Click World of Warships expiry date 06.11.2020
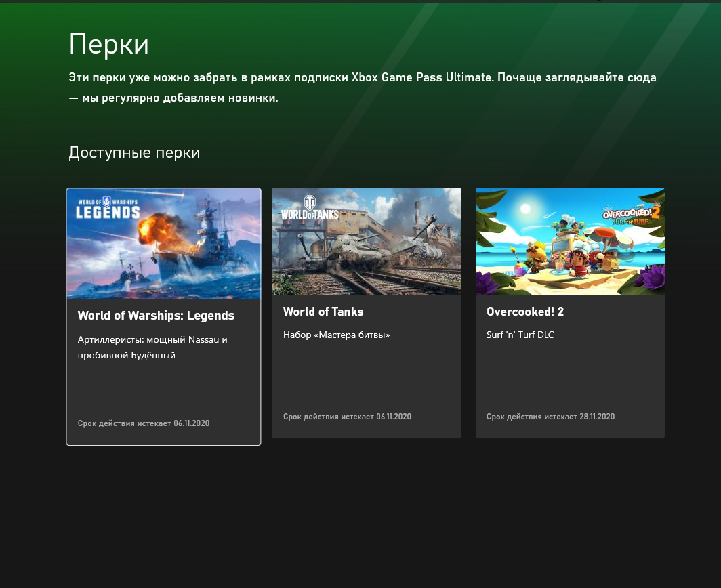 click(144, 423)
